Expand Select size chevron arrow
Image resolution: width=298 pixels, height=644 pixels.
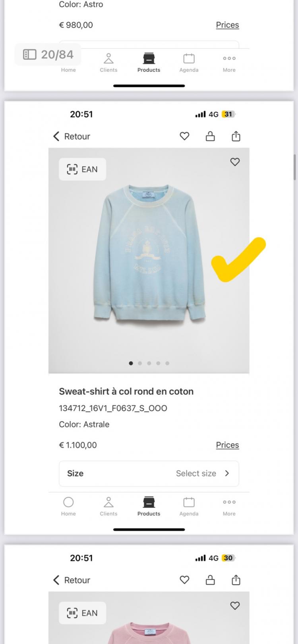(227, 473)
